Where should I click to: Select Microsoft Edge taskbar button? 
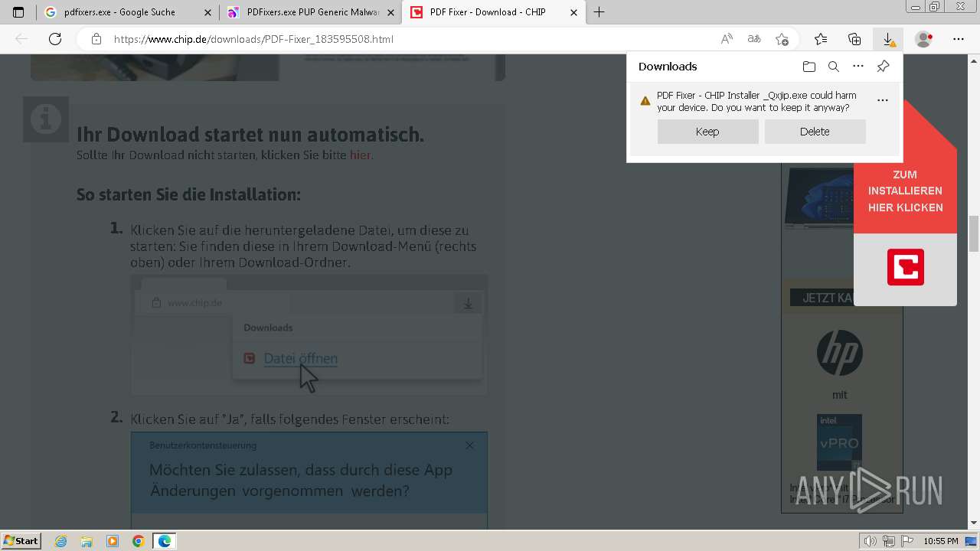[x=165, y=541]
